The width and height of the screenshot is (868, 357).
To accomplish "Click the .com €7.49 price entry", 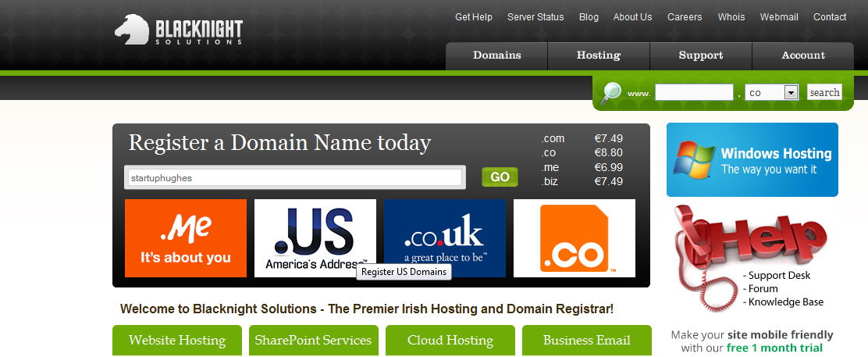I will 582,138.
